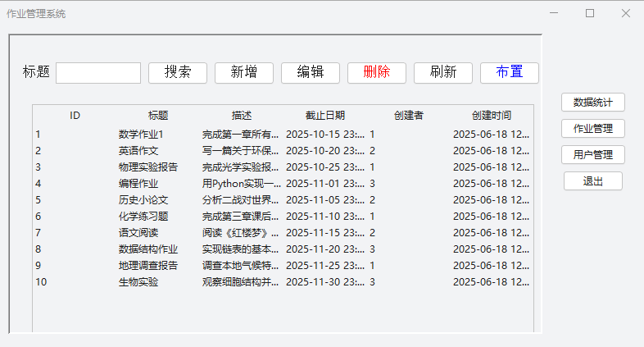Screen dimensions: 644x347
Task: Click the 搜索 search button
Action: click(x=178, y=73)
